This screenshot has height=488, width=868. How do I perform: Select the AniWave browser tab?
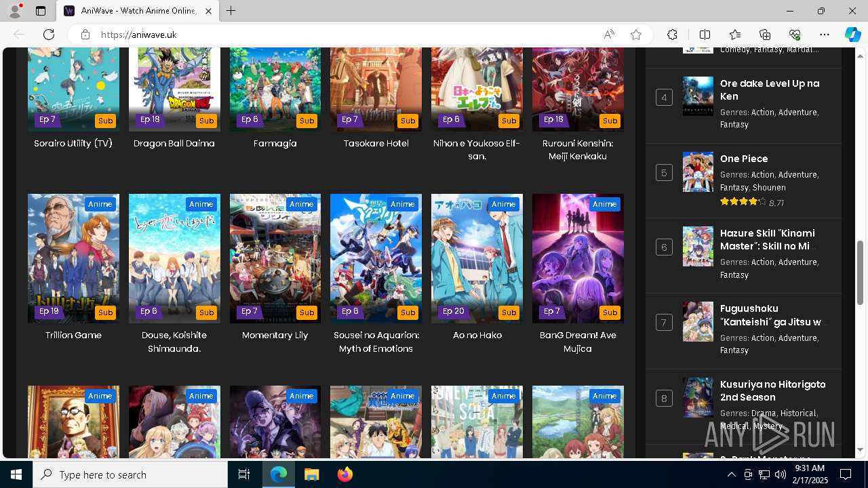click(138, 11)
